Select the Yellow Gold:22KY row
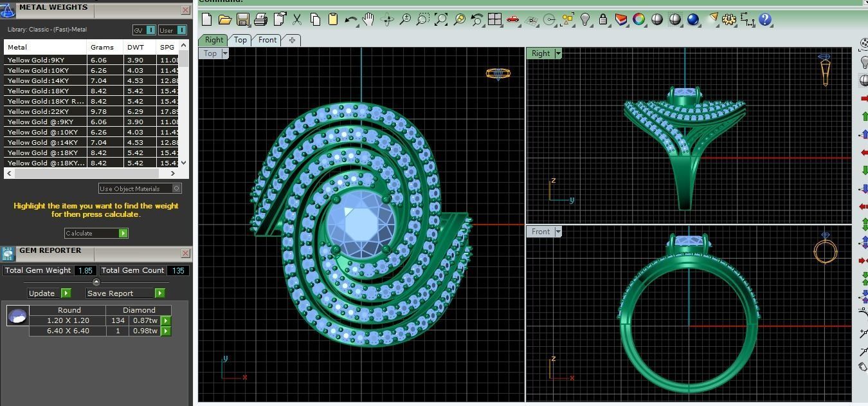The height and width of the screenshot is (406, 868). click(x=92, y=111)
